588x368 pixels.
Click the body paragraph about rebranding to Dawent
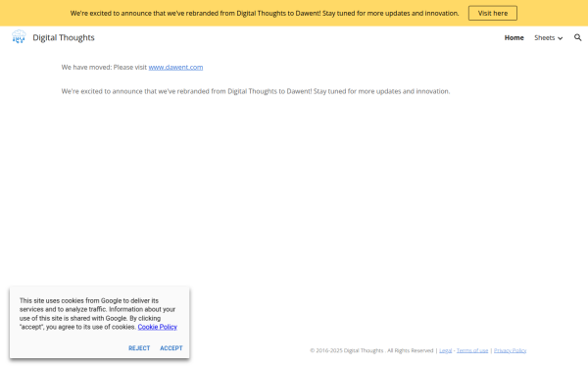(256, 91)
